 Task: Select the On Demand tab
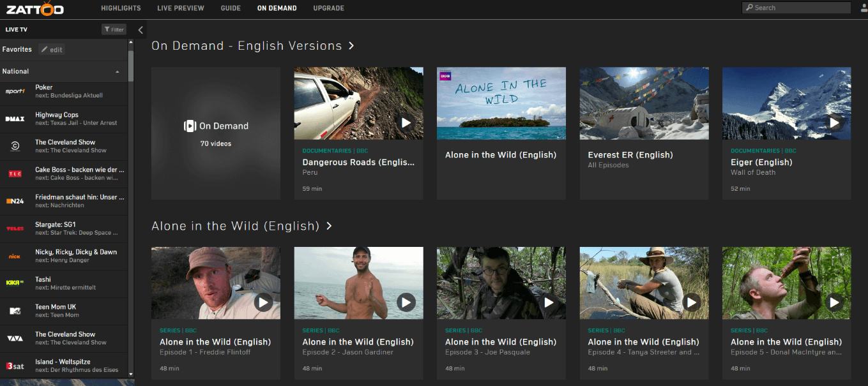click(277, 8)
